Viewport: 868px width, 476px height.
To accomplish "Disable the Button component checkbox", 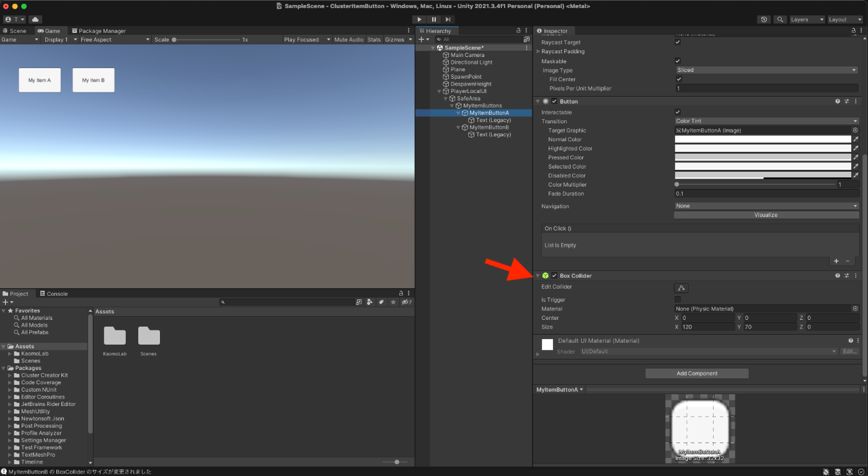I will (554, 101).
